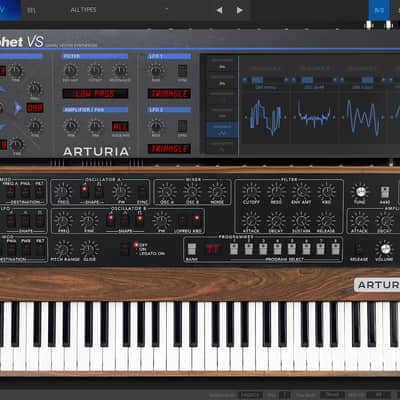Click the Mixer OSC A knob

click(167, 192)
